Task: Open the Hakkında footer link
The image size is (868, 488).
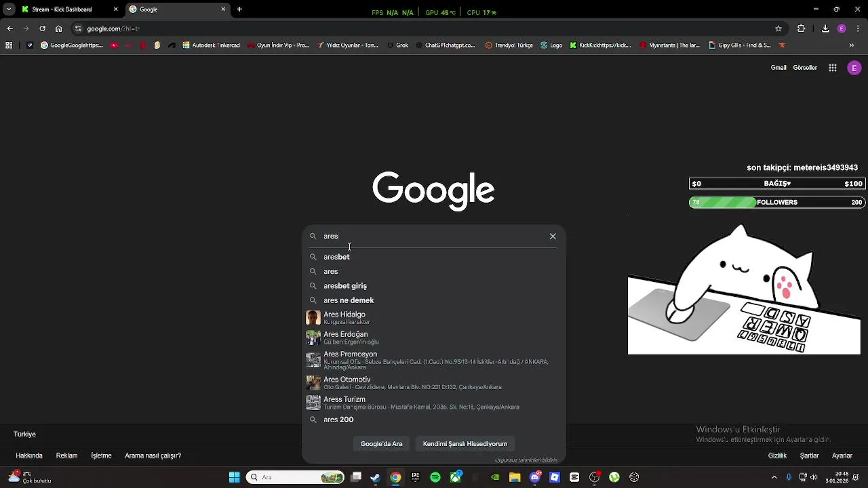Action: coord(29,455)
